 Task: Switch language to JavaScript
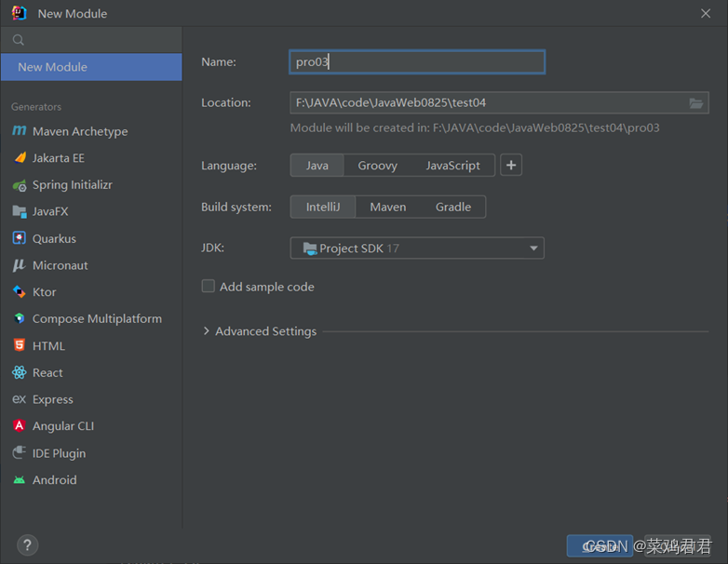pyautogui.click(x=453, y=166)
